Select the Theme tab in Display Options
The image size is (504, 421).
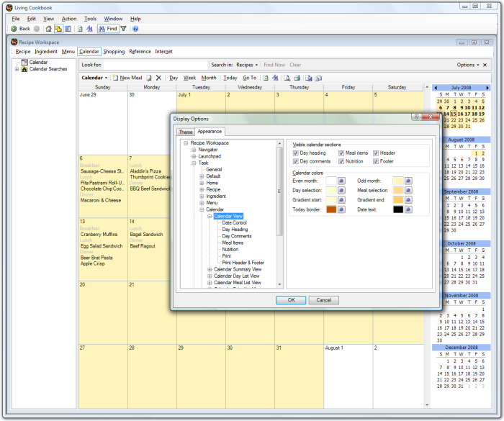click(186, 132)
